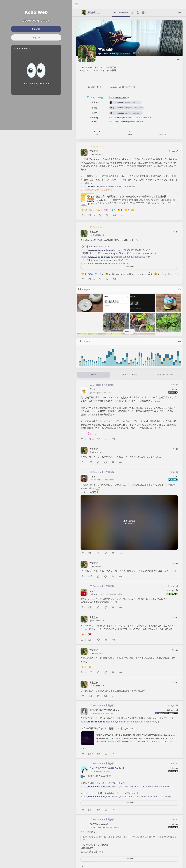Toggle the star reaction with count 4
The height and width of the screenshot is (868, 186).
[x=84, y=274]
